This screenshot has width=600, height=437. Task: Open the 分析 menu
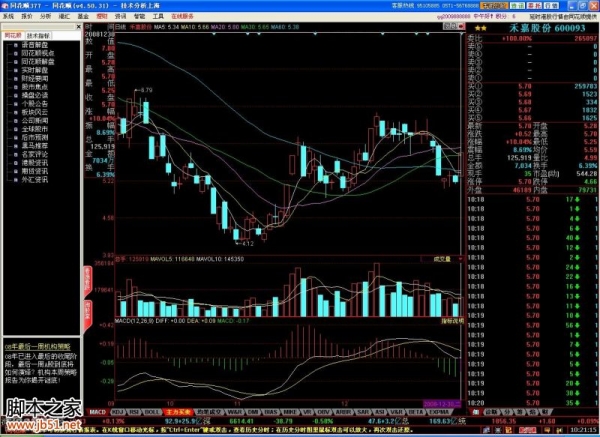45,16
